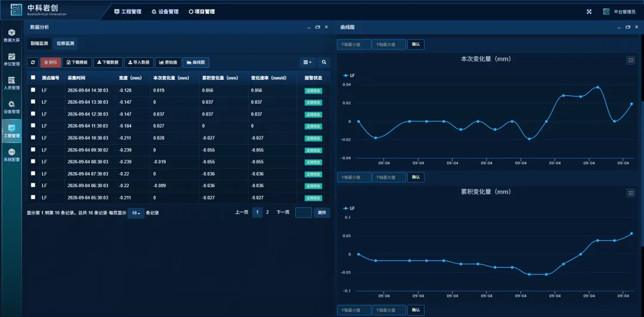The image size is (644, 317).
Task: Open 单位管理 sidebar icon
Action: click(11, 59)
